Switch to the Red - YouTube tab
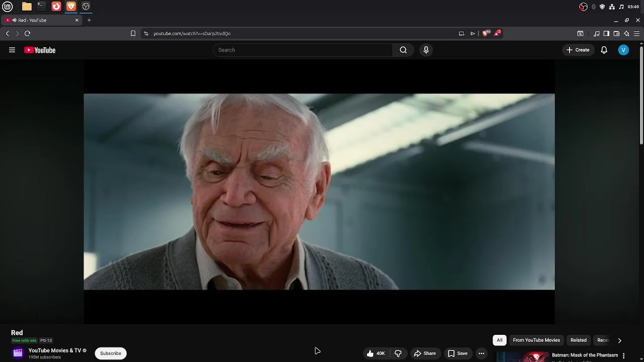This screenshot has height=362, width=644. (x=41, y=20)
